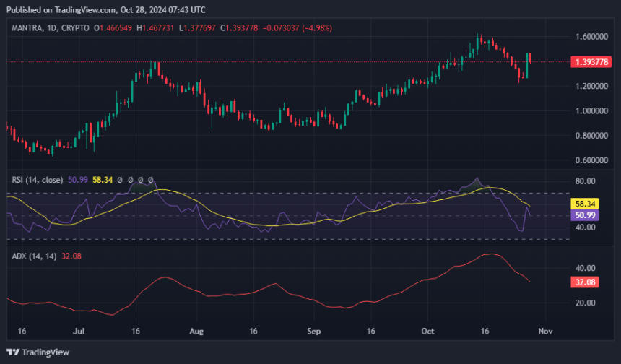Viewport: 621px width, 364px height.
Task: Click the last empty-value symbol in RSI legend
Action: point(150,179)
